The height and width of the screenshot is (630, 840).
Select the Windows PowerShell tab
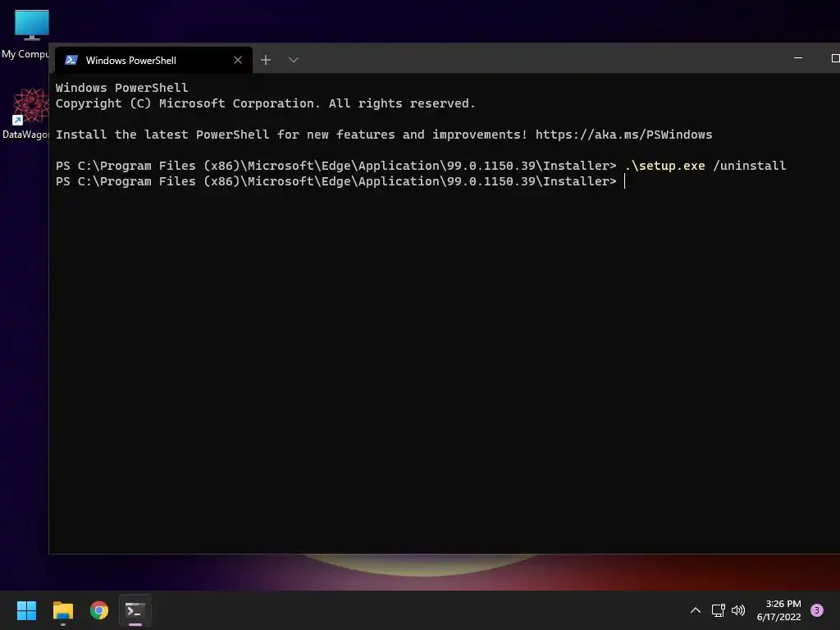[153, 60]
